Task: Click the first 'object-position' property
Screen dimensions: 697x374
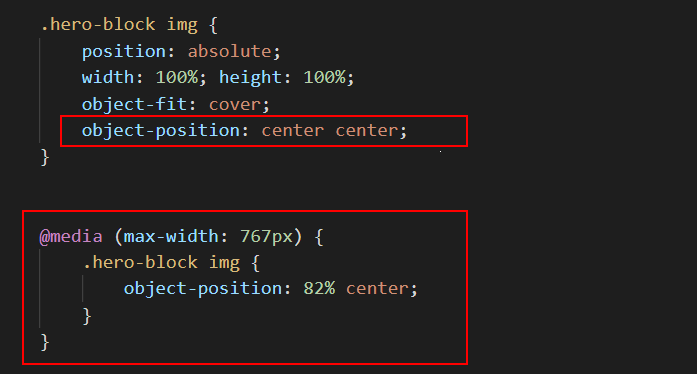Action: pyautogui.click(x=161, y=131)
